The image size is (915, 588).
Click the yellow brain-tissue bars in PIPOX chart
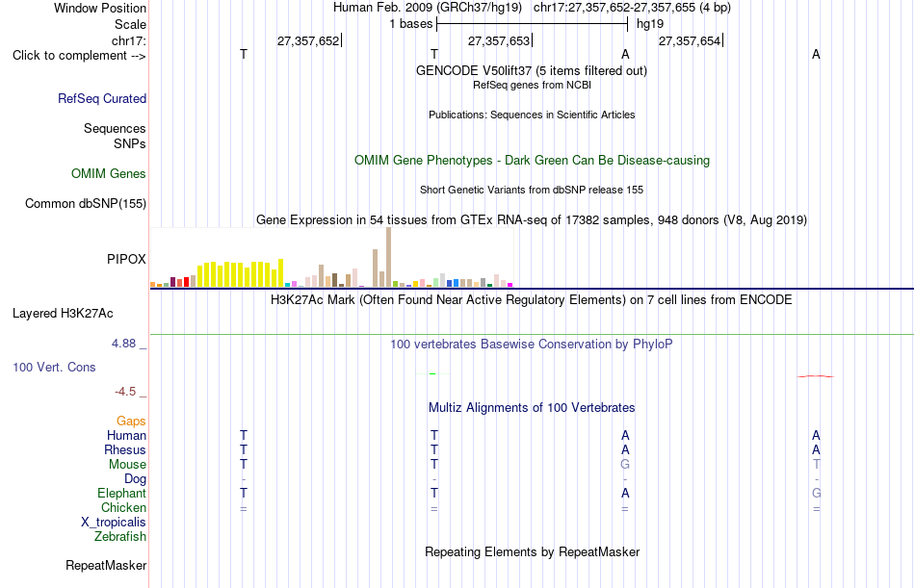coord(241,273)
